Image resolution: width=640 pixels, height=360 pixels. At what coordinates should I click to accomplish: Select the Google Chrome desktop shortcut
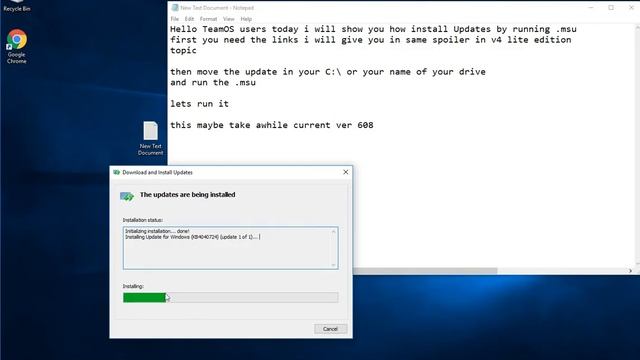(x=17, y=46)
